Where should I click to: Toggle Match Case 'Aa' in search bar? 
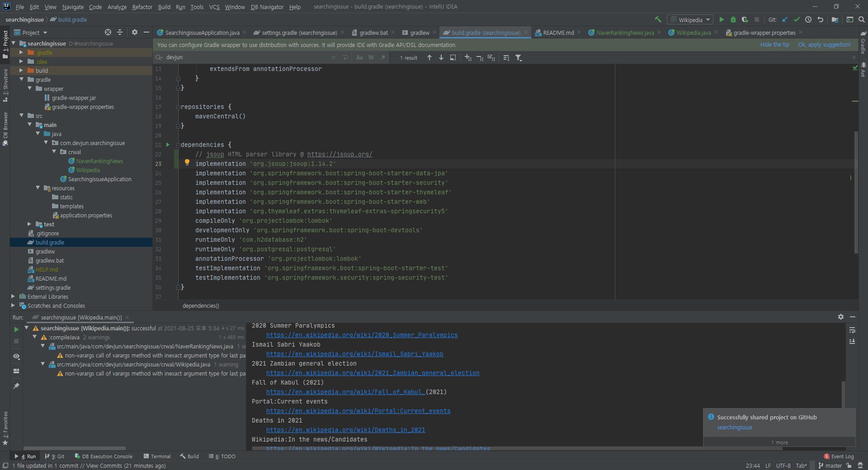[x=359, y=57]
